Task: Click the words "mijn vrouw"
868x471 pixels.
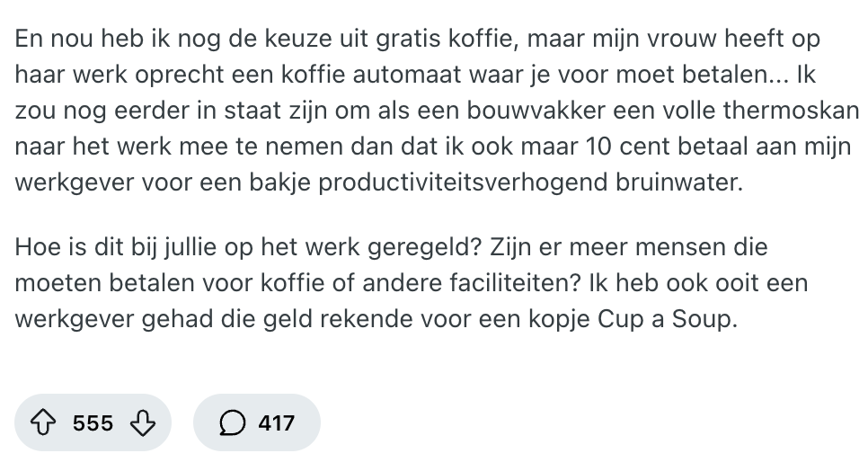Action: click(x=671, y=40)
